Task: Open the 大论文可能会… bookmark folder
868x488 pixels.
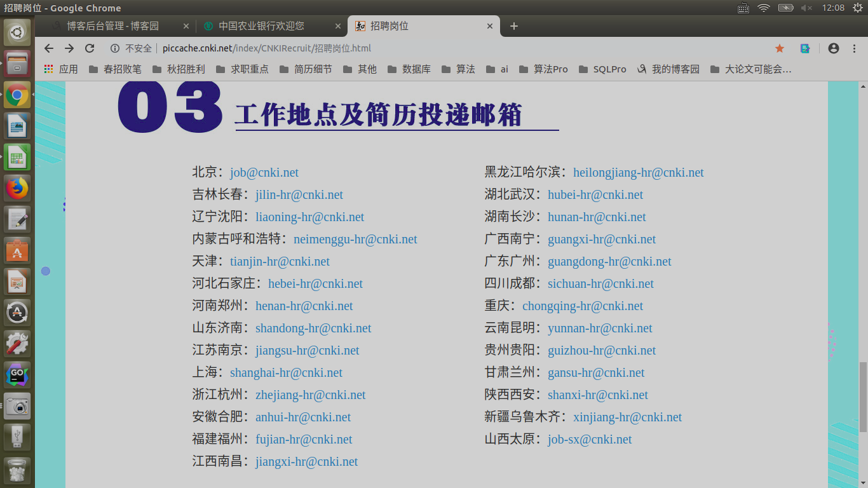Action: (x=751, y=69)
